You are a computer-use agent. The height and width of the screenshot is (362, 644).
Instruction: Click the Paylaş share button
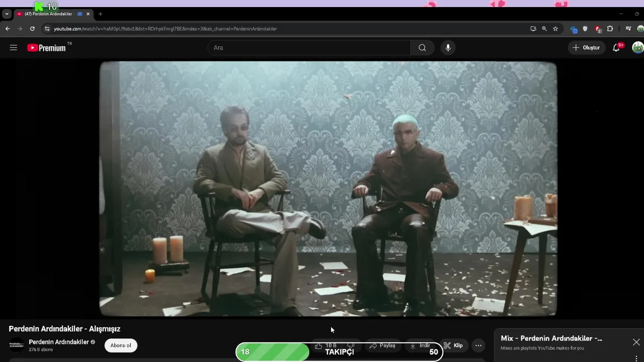[x=383, y=345]
